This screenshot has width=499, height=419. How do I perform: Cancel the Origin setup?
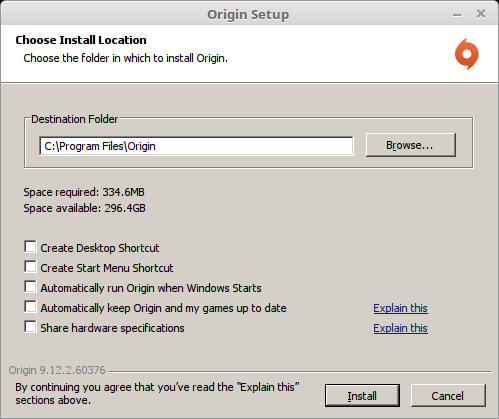(x=448, y=396)
